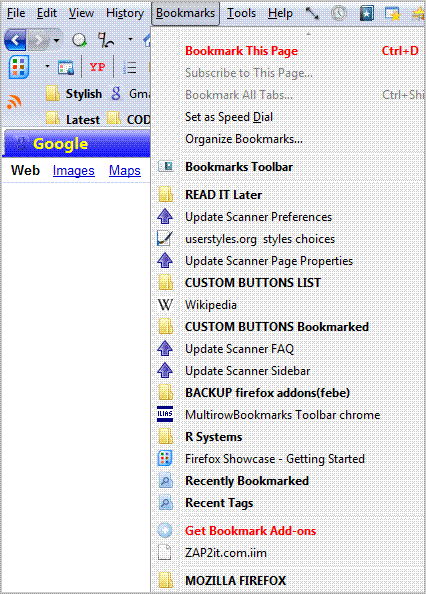Image resolution: width=426 pixels, height=594 pixels.
Task: Choose Organize Bookmarks...
Action: point(244,139)
